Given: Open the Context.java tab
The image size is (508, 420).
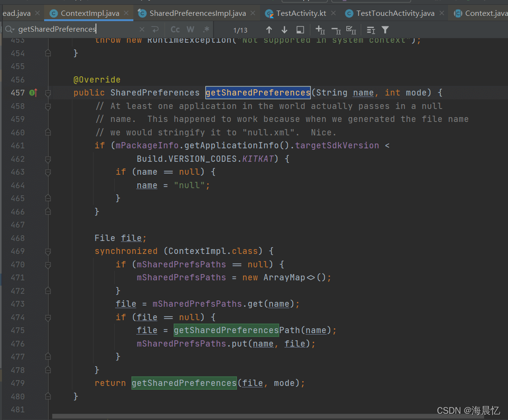Looking at the screenshot, I should click(x=482, y=13).
